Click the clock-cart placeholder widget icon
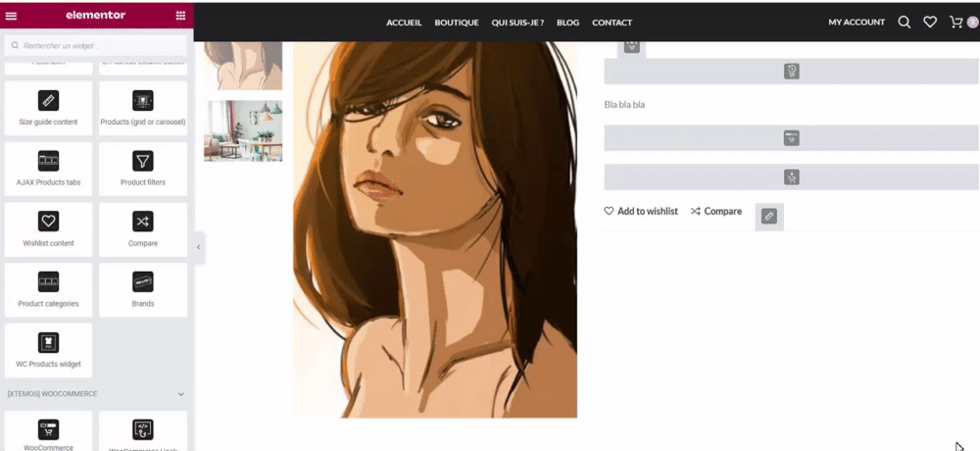Image resolution: width=980 pixels, height=451 pixels. [x=792, y=72]
